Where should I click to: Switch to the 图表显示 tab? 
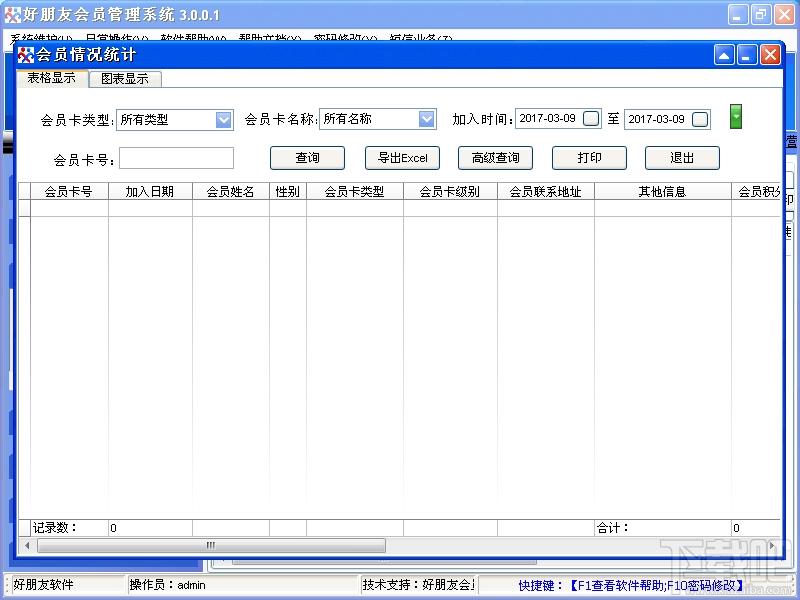[x=125, y=79]
